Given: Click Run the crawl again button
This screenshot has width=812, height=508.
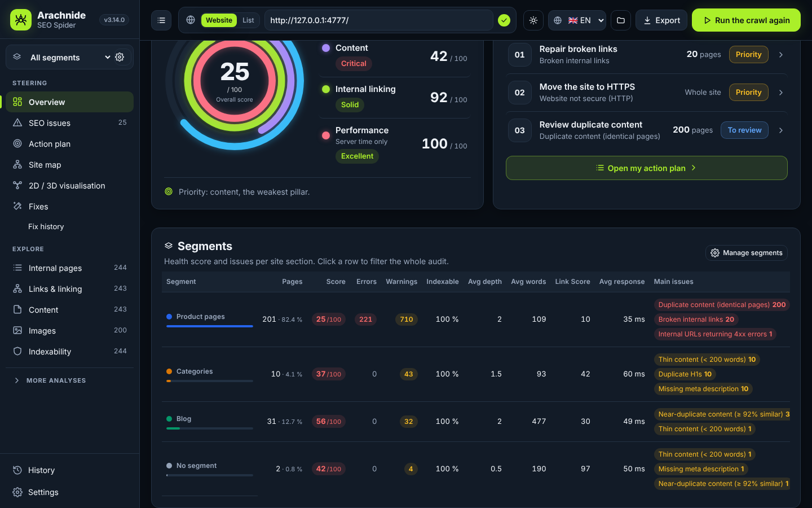Looking at the screenshot, I should [746, 20].
